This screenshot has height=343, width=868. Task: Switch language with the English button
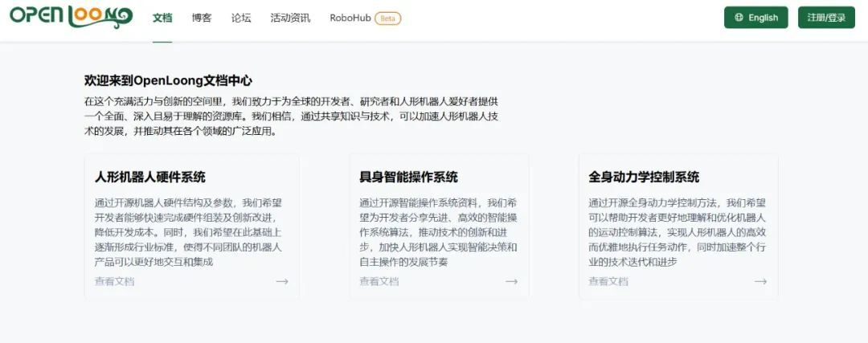click(x=755, y=17)
